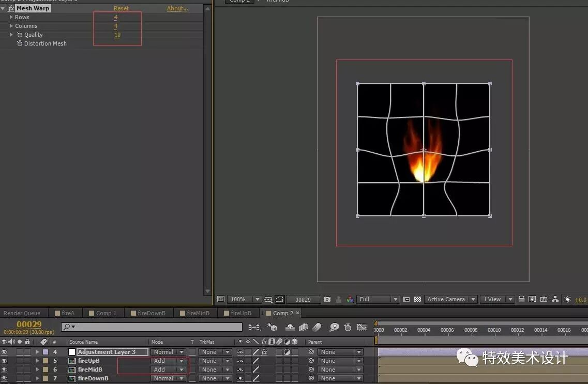Click the label color swatch of fireDownB
The image size is (588, 384).
pos(46,378)
